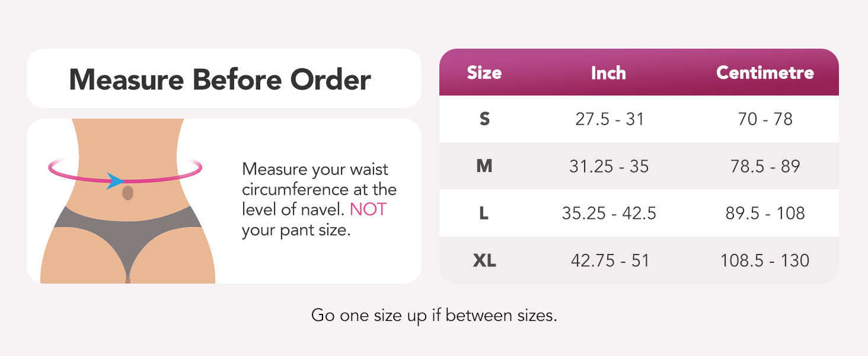
Task: Click the L size row label
Action: tap(484, 213)
